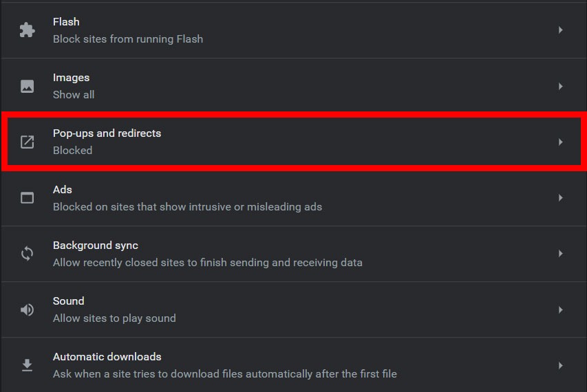Image resolution: width=587 pixels, height=392 pixels.
Task: Expand the Flash row arrow
Action: 561,30
